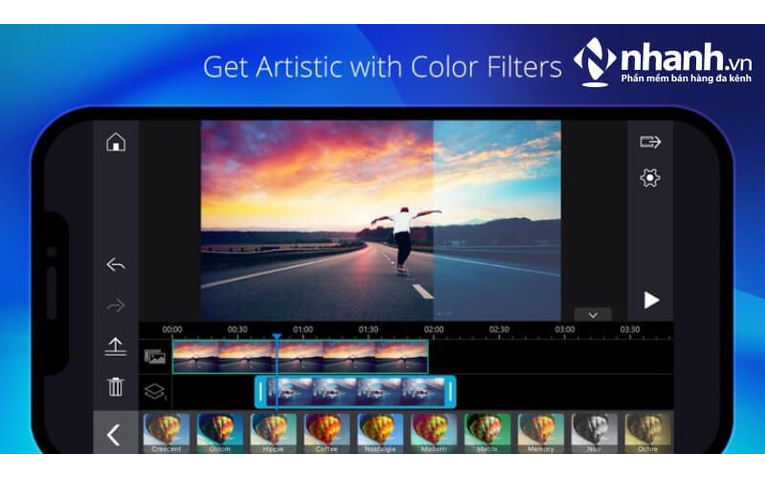Select the blue overlay clip on layer track
Viewport: 765px width, 478px height.
point(355,392)
